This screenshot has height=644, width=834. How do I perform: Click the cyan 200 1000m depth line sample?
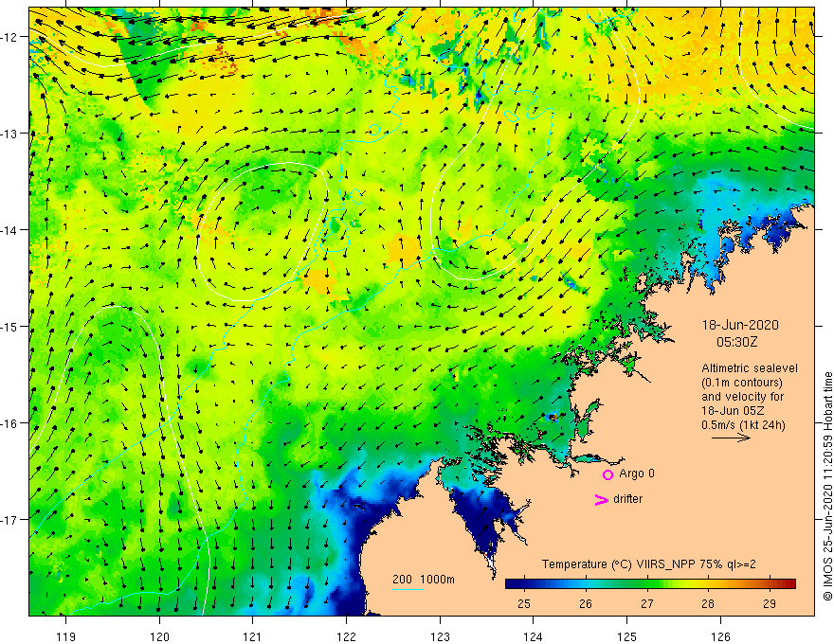click(x=408, y=589)
